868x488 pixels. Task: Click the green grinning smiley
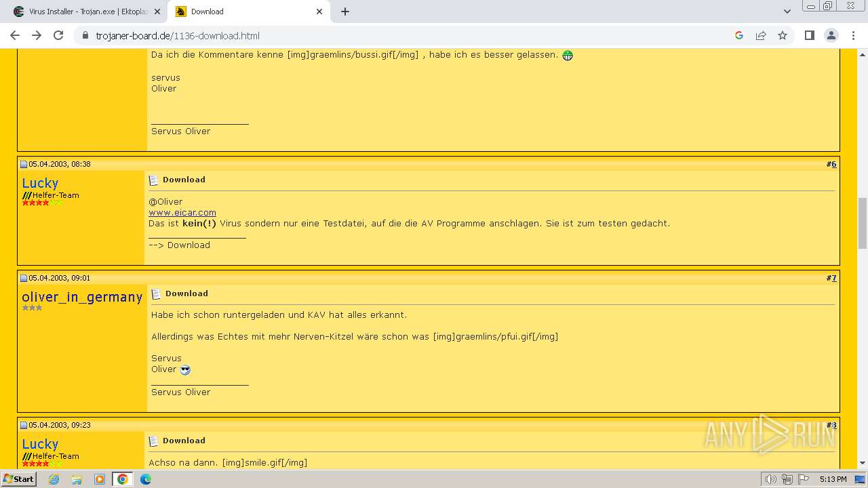pyautogui.click(x=568, y=56)
